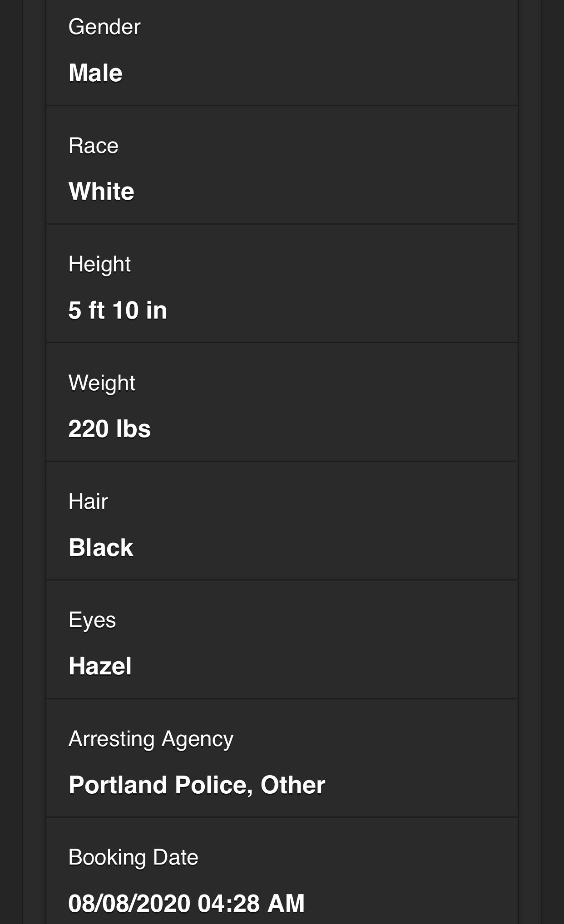The width and height of the screenshot is (564, 924).
Task: Click the Arresting Agency label
Action: [x=151, y=739]
